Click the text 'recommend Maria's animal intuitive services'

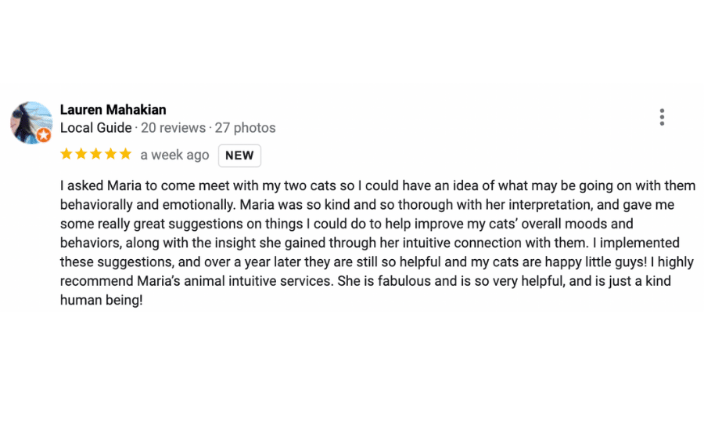click(x=196, y=281)
